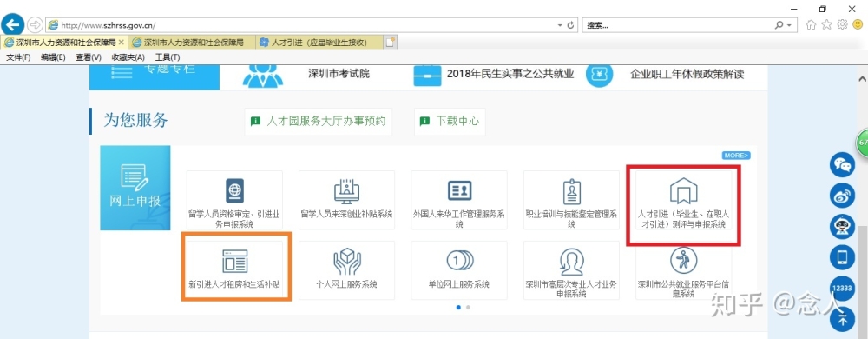
Task: Open the search provider dropdown arrow
Action: (x=788, y=25)
